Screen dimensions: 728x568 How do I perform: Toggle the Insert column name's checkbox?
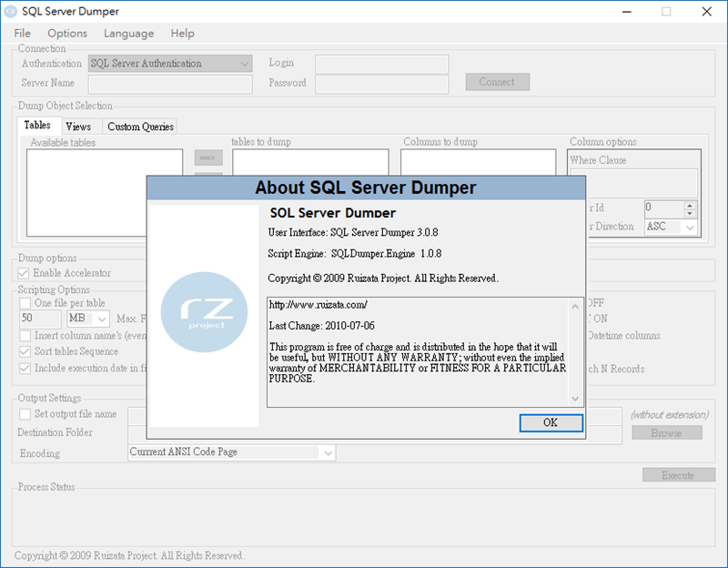pos(25,336)
